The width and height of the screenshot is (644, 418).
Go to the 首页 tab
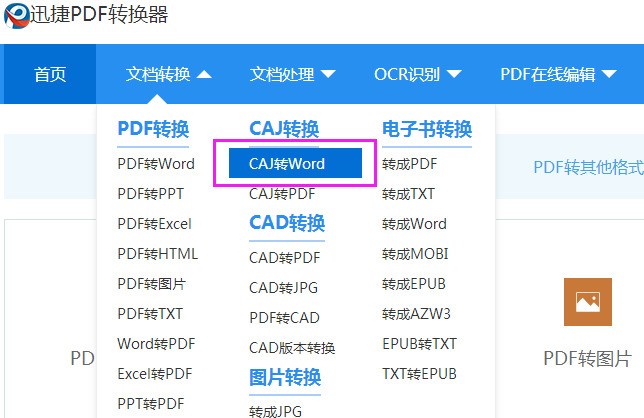[50, 74]
